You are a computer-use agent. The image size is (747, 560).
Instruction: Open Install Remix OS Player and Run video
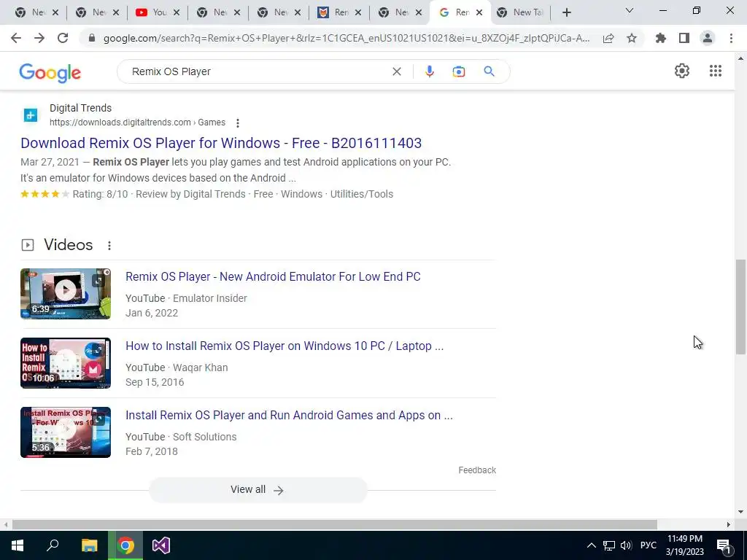tap(289, 415)
